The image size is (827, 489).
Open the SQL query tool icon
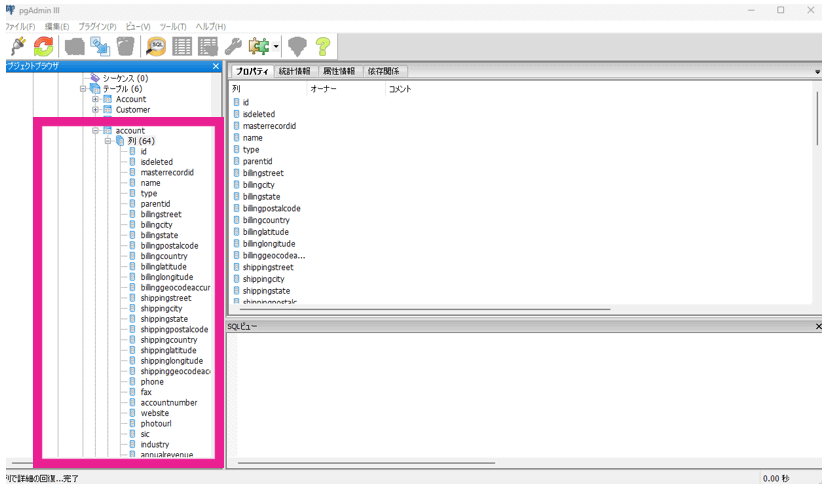pos(156,46)
